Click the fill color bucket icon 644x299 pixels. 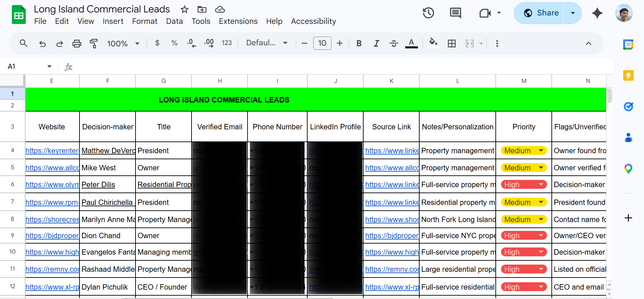pyautogui.click(x=433, y=43)
